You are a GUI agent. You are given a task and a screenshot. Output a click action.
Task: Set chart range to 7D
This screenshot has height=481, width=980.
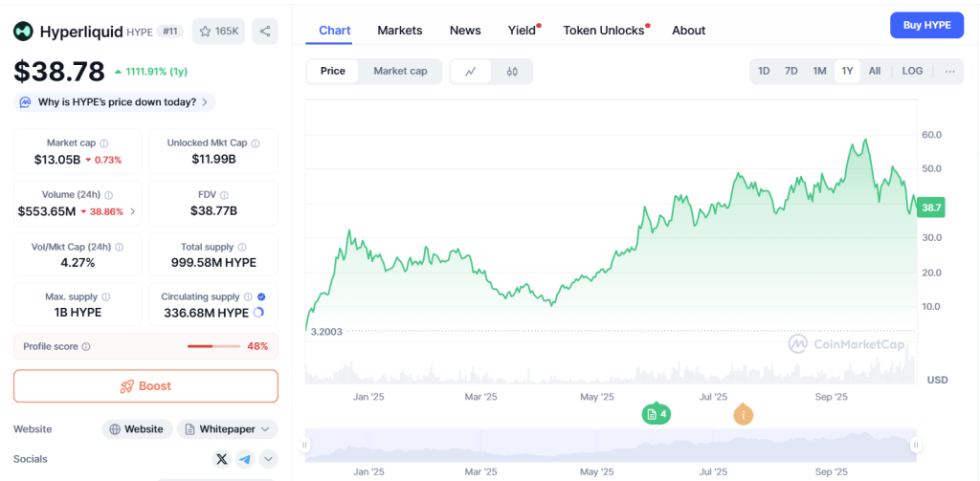pos(791,71)
